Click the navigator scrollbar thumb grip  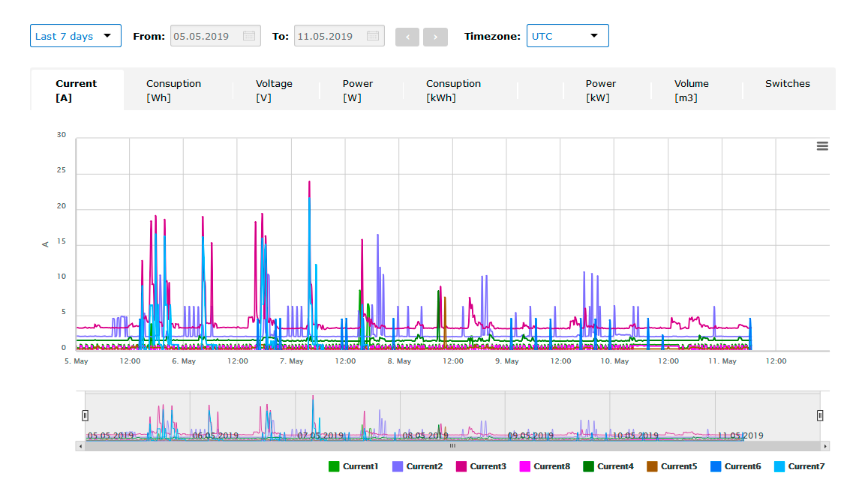point(452,446)
